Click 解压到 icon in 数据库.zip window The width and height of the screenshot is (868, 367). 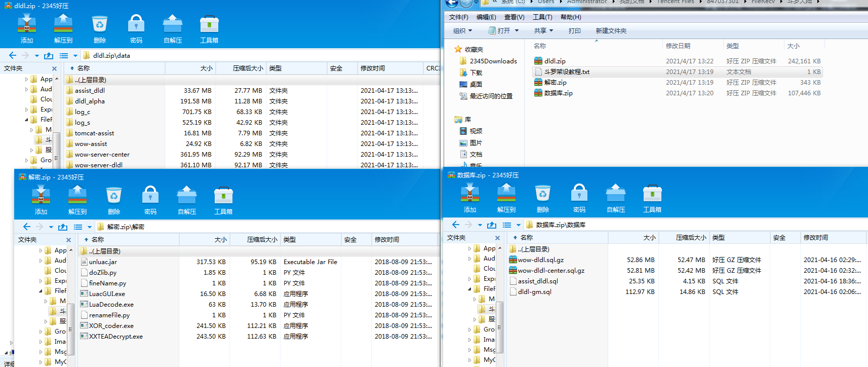coord(506,193)
